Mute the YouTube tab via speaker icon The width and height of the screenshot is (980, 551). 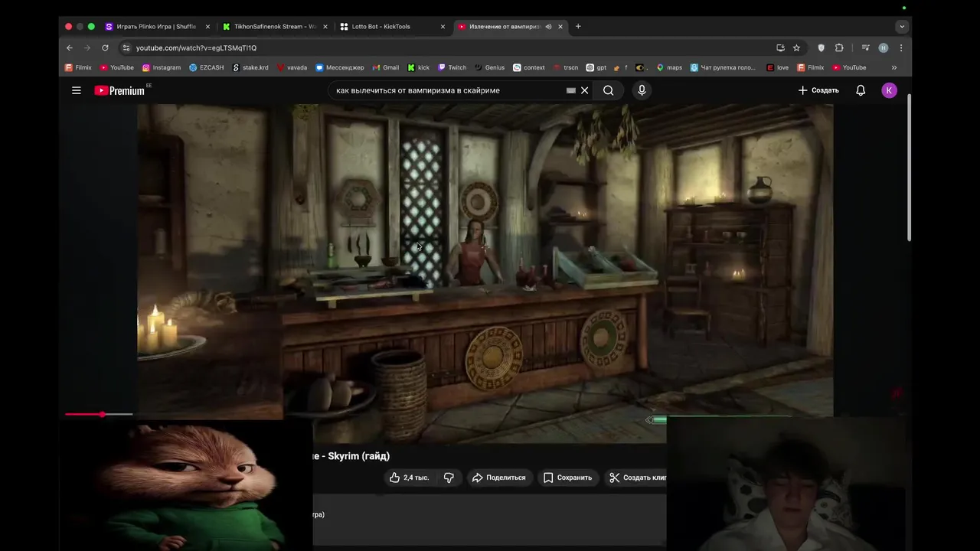point(548,26)
